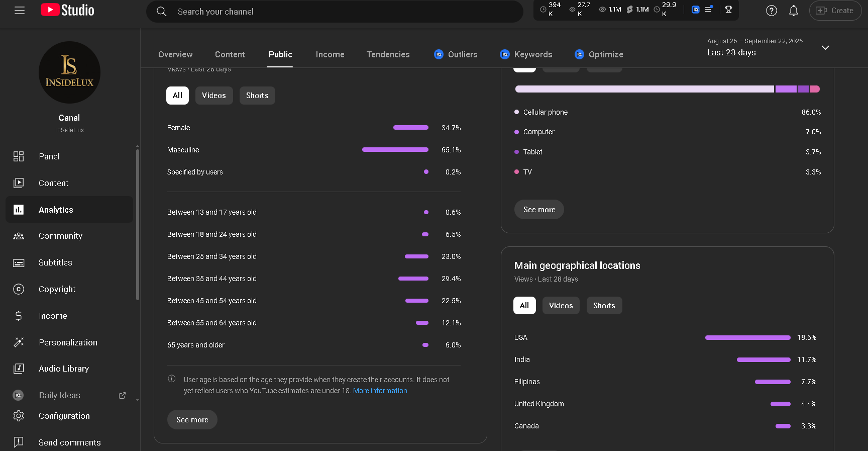Go to Copyright in the sidebar

coord(57,289)
